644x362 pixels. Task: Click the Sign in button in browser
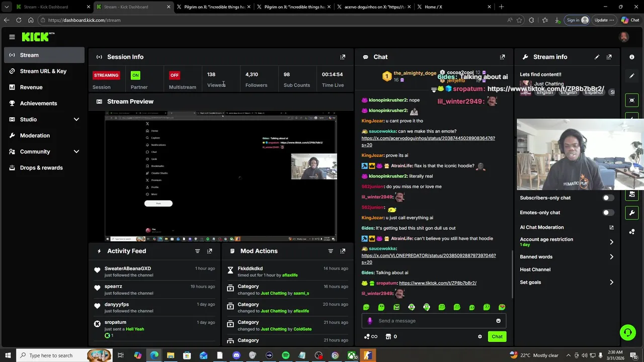(x=577, y=20)
